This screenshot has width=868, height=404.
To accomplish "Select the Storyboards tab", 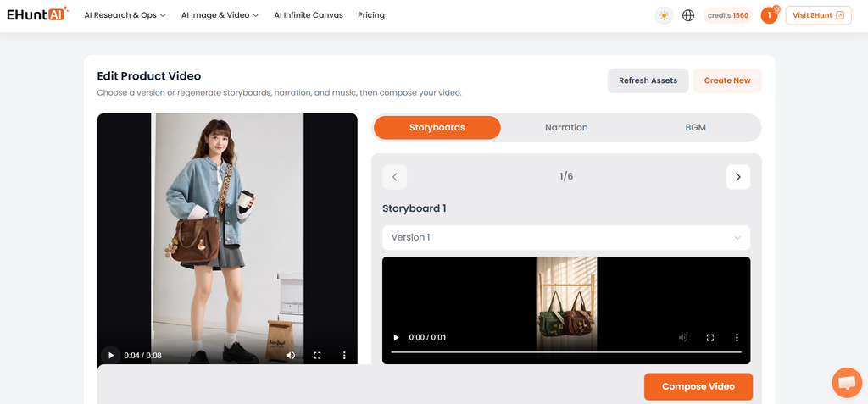I will (437, 127).
